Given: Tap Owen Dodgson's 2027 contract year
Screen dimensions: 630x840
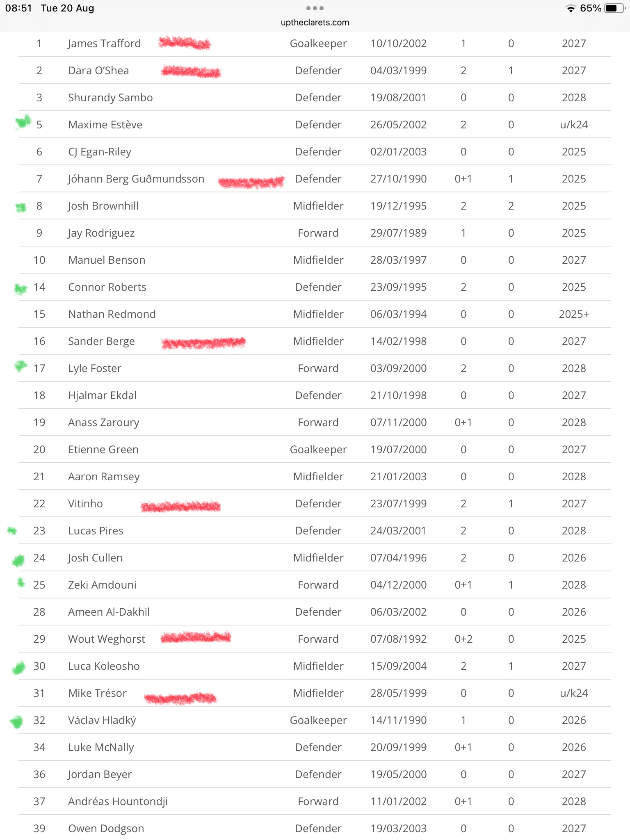Looking at the screenshot, I should pyautogui.click(x=573, y=829).
